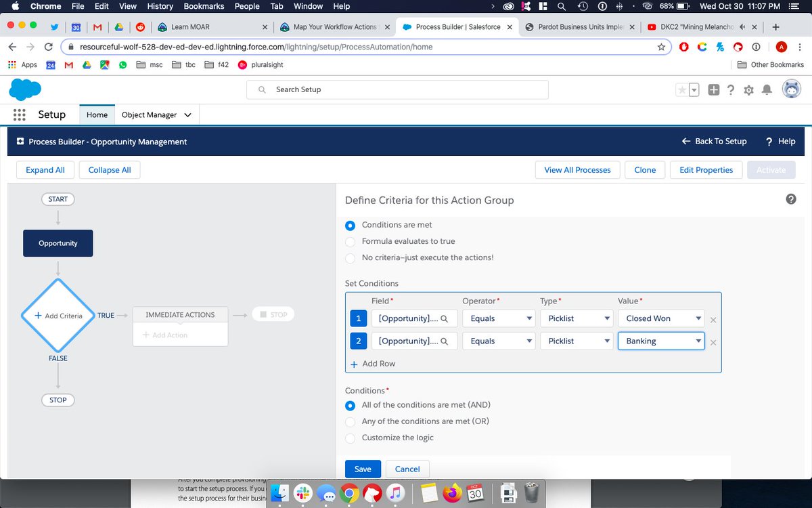Click the '+ Add Criteria' diamond node
812x508 pixels.
[x=58, y=316]
